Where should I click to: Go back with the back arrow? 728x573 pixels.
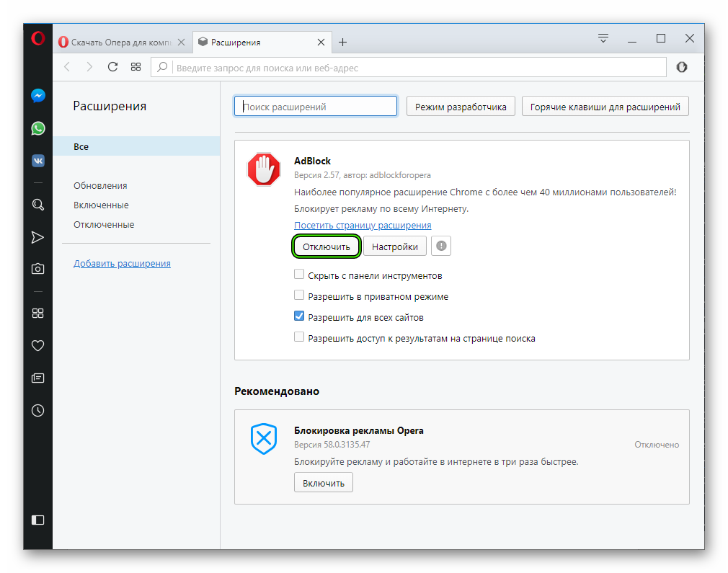pos(67,67)
